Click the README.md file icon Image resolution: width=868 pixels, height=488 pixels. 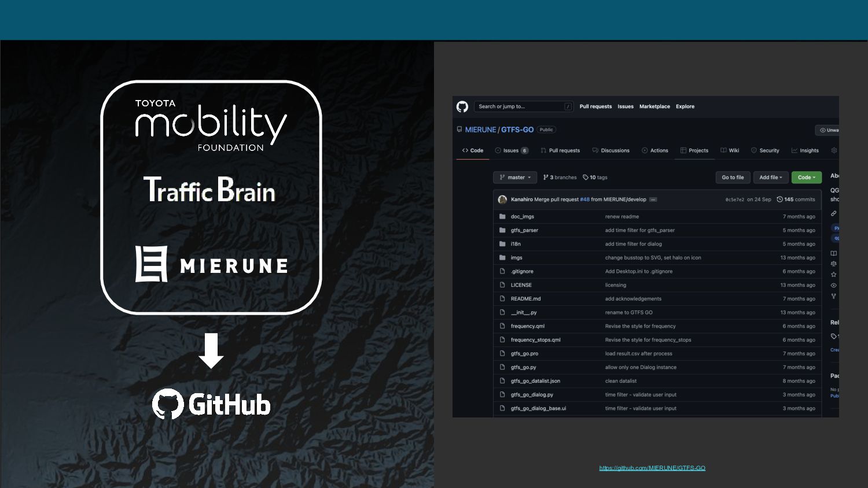pos(502,299)
